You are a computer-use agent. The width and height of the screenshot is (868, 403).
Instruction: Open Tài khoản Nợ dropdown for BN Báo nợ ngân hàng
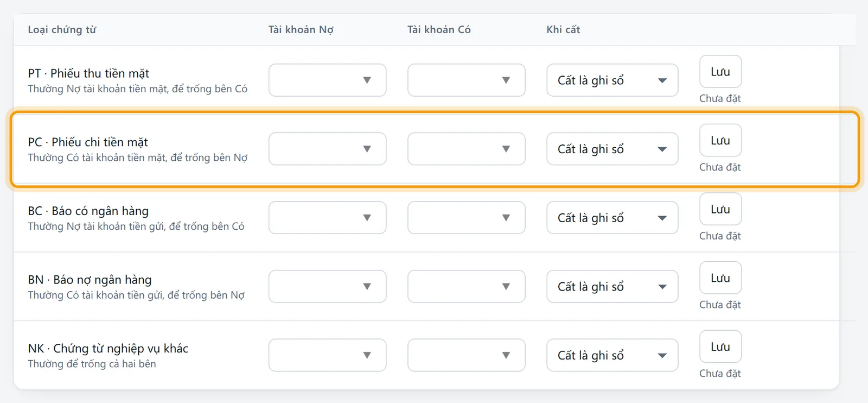pyautogui.click(x=327, y=286)
